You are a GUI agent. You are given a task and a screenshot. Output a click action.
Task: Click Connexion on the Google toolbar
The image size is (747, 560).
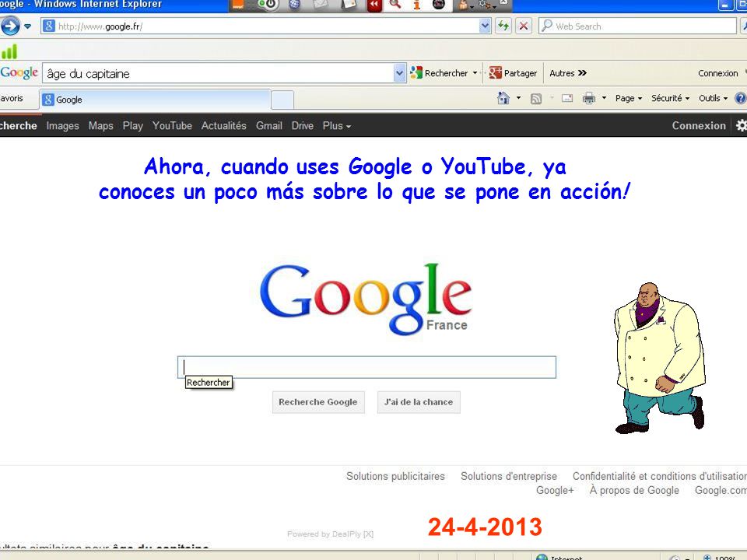(718, 73)
